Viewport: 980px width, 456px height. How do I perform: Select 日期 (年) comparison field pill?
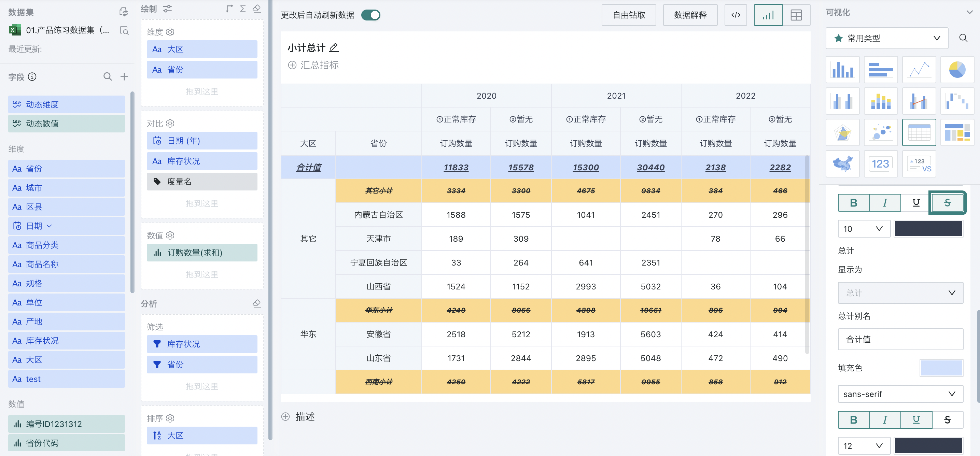(202, 141)
